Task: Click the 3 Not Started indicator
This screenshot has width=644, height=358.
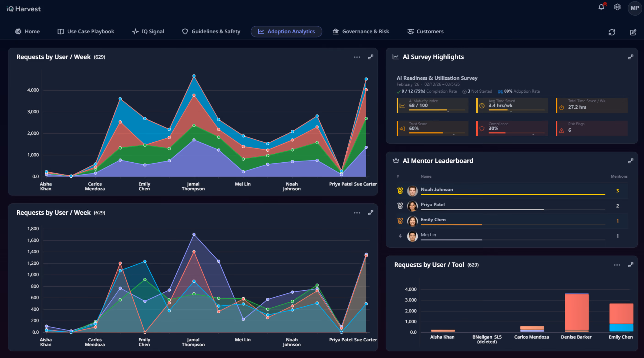Action: pos(477,91)
